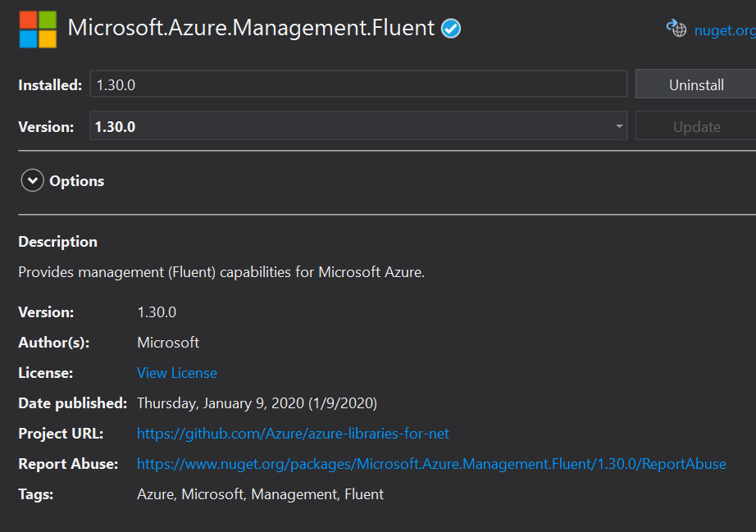The width and height of the screenshot is (756, 532).
Task: Open the azure-libraries-for-net GitHub project URL
Action: pos(293,434)
